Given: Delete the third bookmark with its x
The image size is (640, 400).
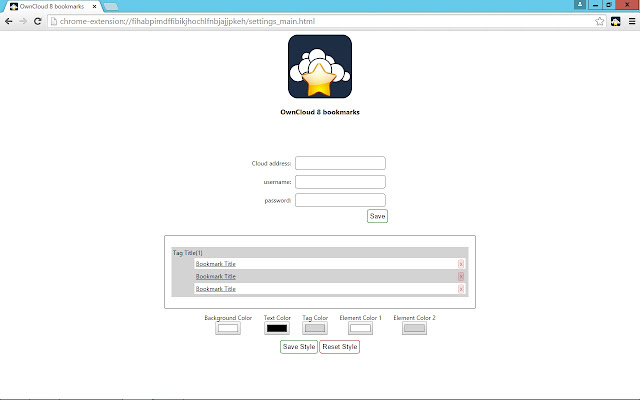Looking at the screenshot, I should coord(461,289).
